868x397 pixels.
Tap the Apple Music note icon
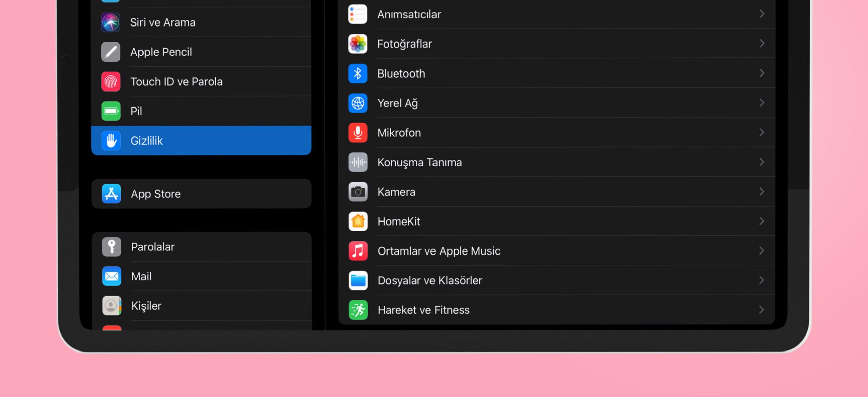pyautogui.click(x=358, y=251)
